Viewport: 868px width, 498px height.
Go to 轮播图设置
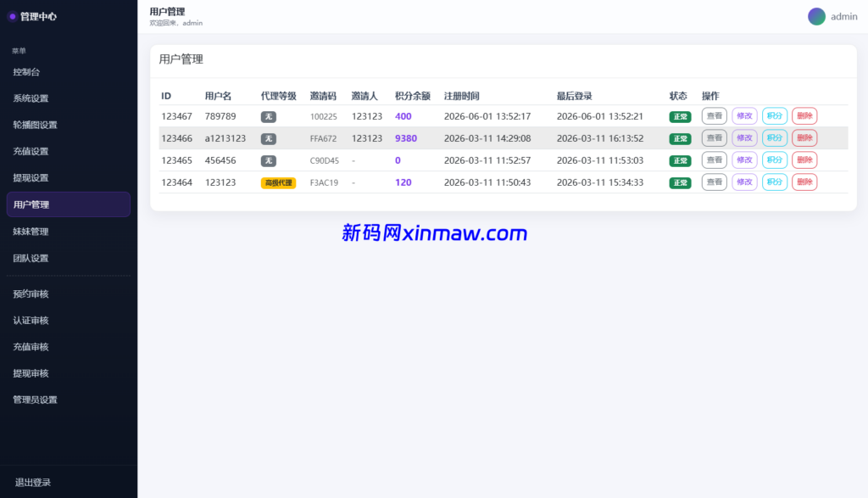click(69, 126)
